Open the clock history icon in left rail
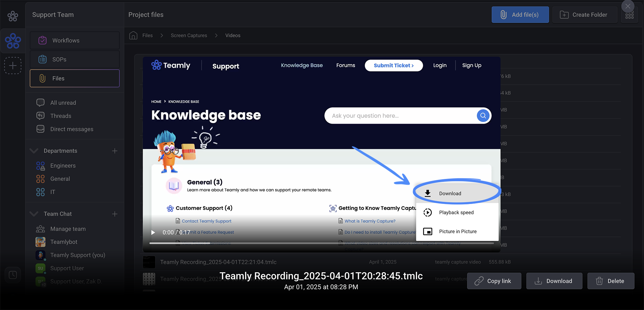 pyautogui.click(x=13, y=275)
